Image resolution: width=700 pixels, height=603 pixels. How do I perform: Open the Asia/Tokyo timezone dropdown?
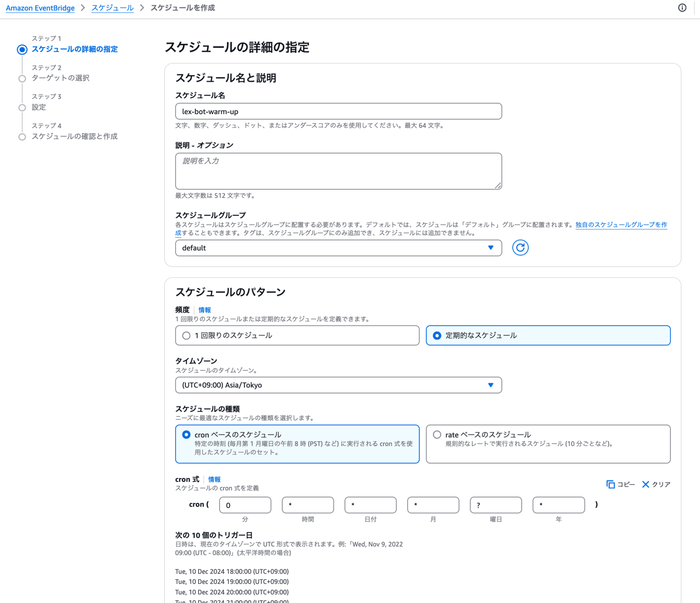[x=338, y=385]
